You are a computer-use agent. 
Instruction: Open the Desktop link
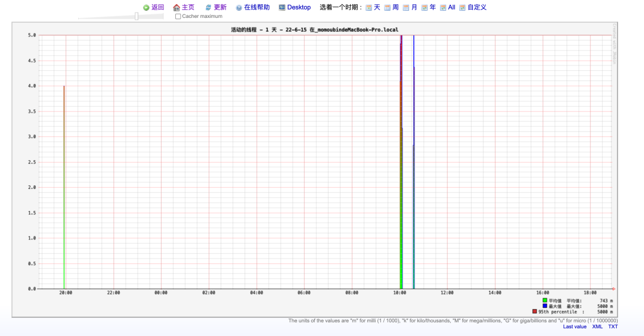point(299,7)
